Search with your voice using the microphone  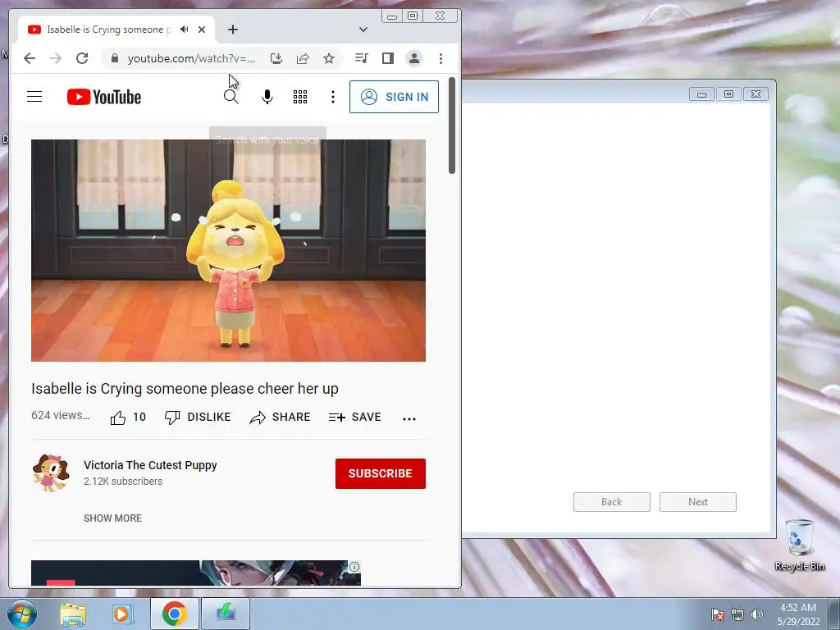[267, 97]
